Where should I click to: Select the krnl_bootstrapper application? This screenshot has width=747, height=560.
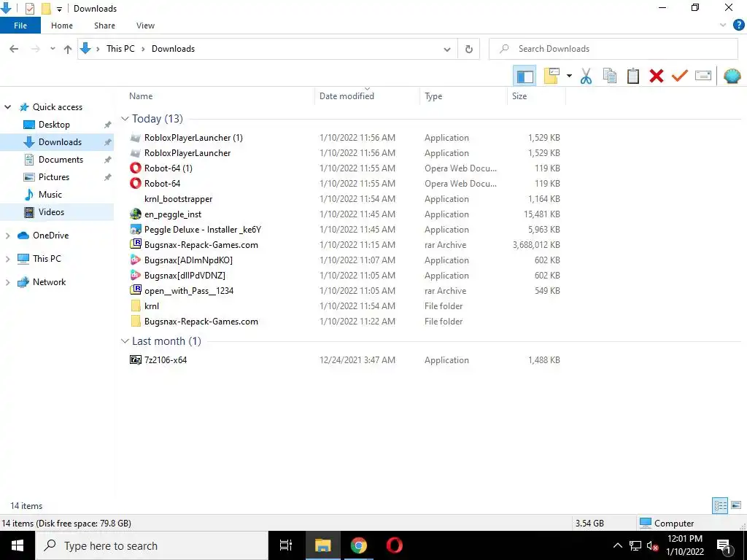[178, 199]
